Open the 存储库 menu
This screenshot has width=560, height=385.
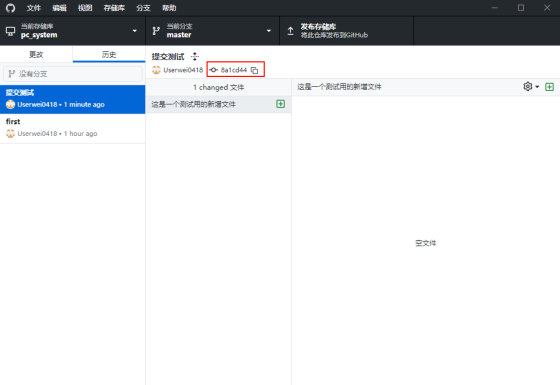[114, 8]
